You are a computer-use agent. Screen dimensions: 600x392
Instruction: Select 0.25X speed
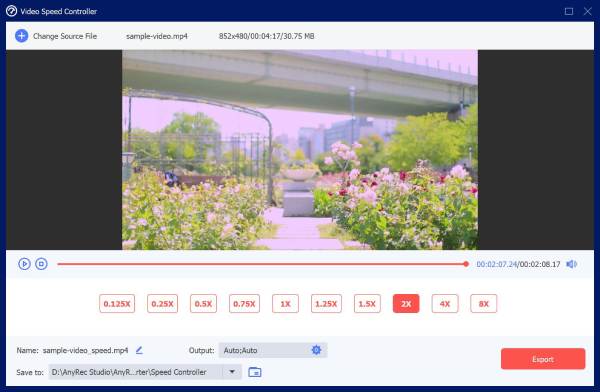[162, 304]
